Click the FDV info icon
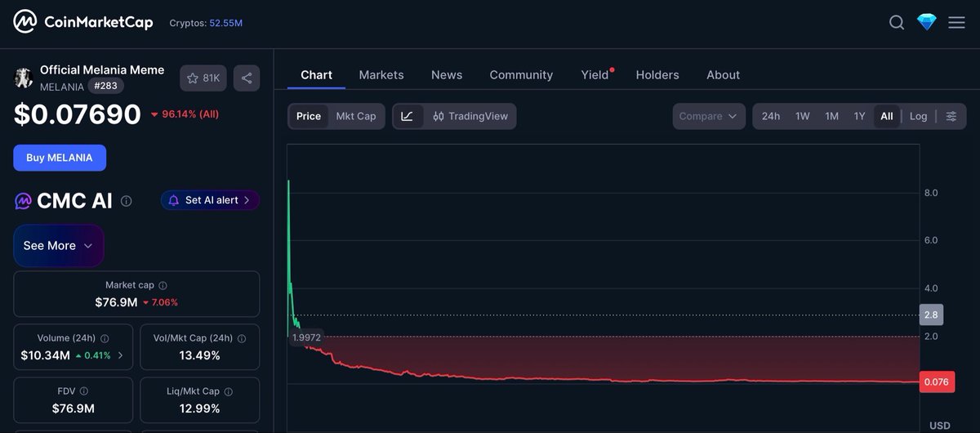Image resolution: width=980 pixels, height=433 pixels. [83, 391]
